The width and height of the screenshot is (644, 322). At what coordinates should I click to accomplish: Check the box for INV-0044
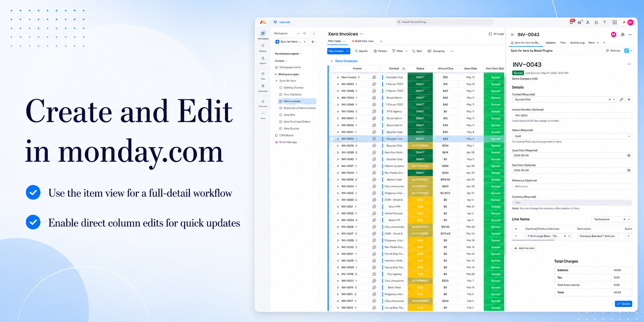tap(332, 98)
